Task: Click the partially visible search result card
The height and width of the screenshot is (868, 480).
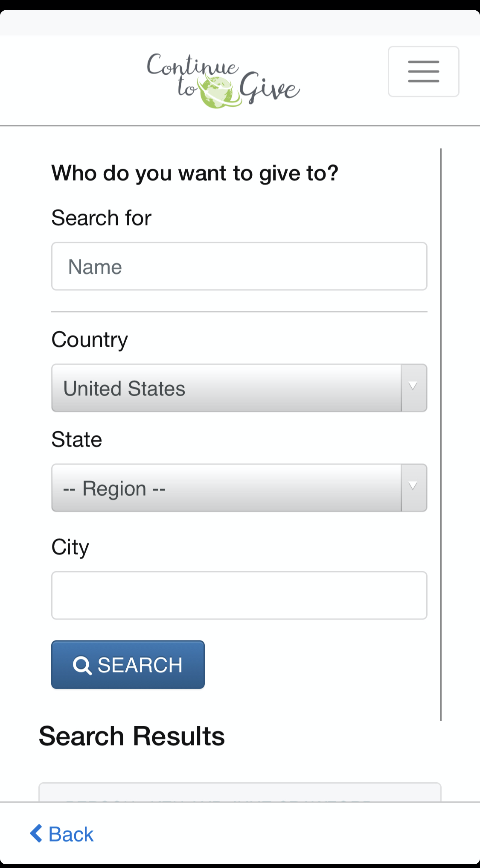Action: 240,792
